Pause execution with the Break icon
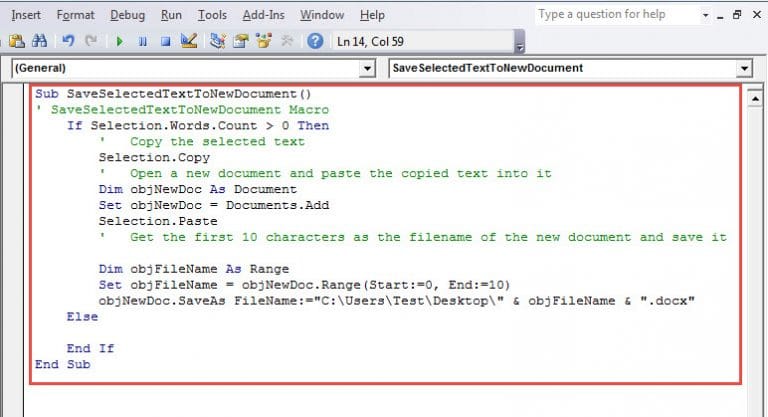768x417 pixels. 143,41
